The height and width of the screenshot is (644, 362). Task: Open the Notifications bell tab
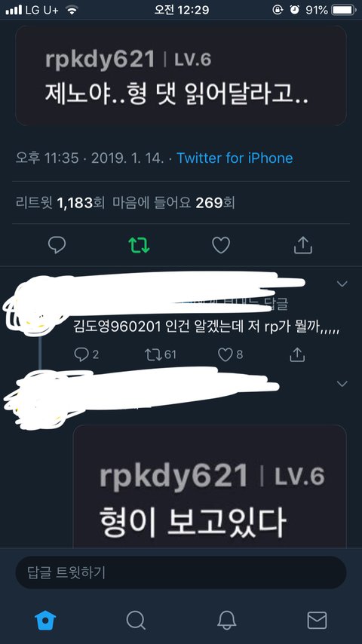[x=226, y=620]
